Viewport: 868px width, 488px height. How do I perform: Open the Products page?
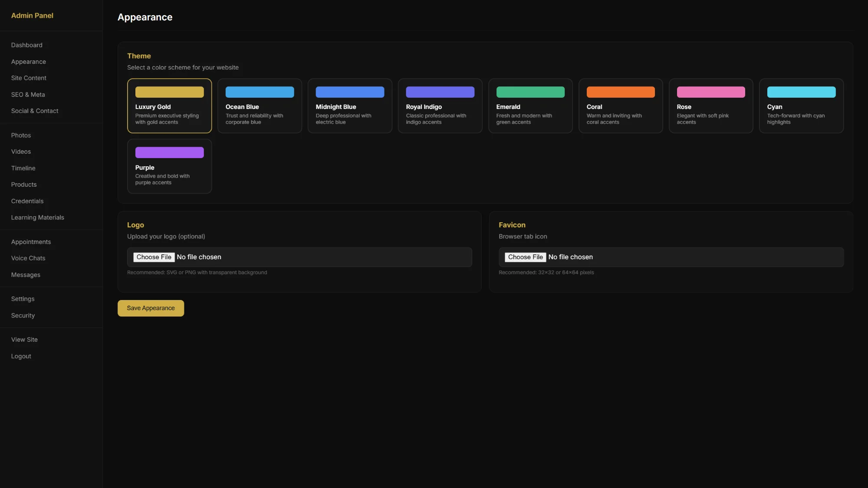click(x=23, y=184)
